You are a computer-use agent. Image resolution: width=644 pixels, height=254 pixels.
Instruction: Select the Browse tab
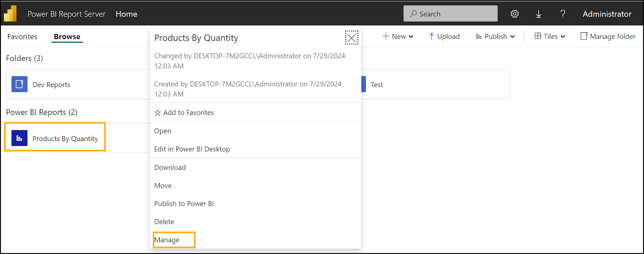click(67, 37)
